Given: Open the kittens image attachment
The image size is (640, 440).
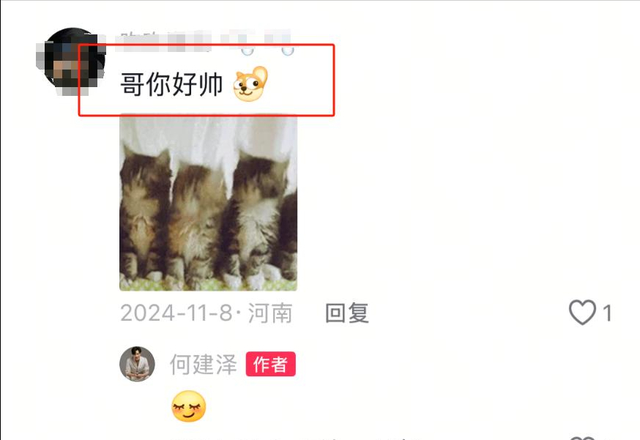Looking at the screenshot, I should tap(208, 203).
